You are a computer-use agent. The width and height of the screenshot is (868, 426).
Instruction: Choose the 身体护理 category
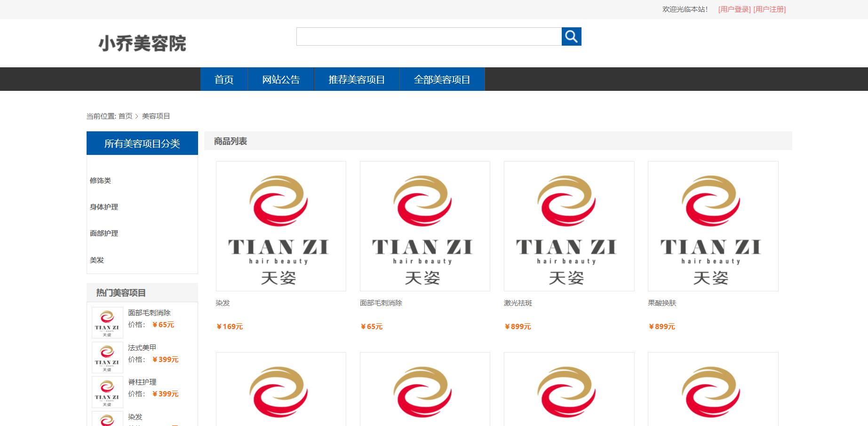point(104,207)
